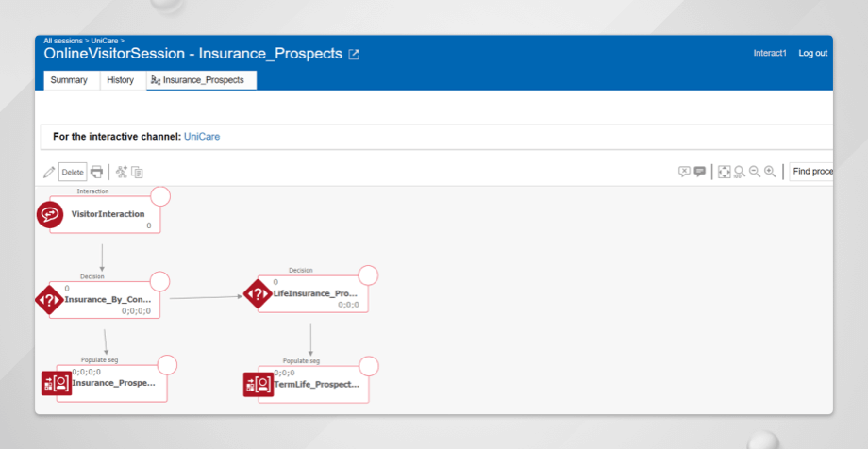Select the VisitorInteraction process box
This screenshot has width=868, height=449.
pyautogui.click(x=105, y=214)
